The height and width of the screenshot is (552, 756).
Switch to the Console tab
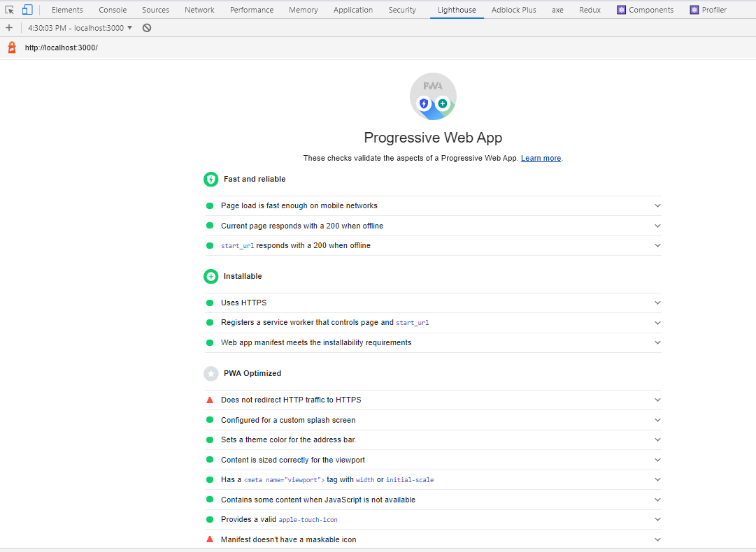coord(113,10)
